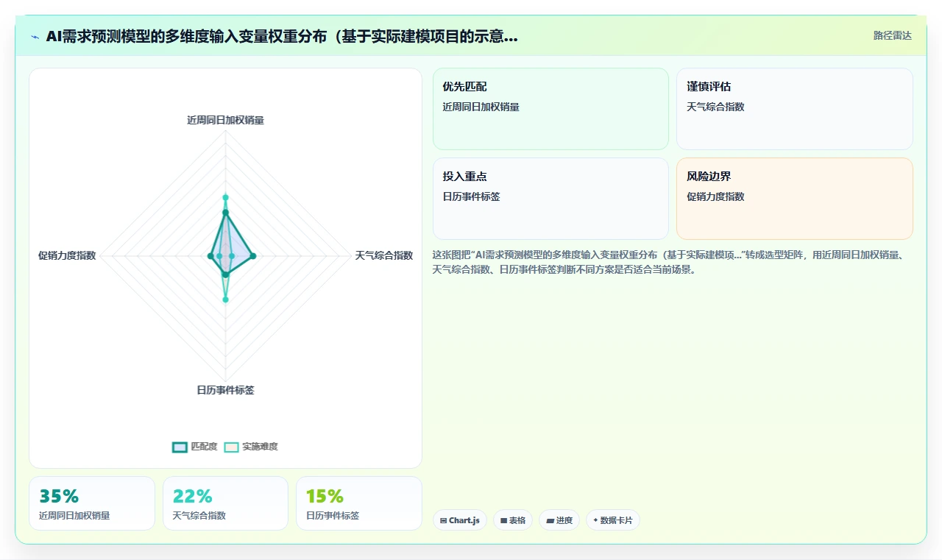Click the 路径雷达 label in the header
Screen dimensions: 942x560
point(892,35)
